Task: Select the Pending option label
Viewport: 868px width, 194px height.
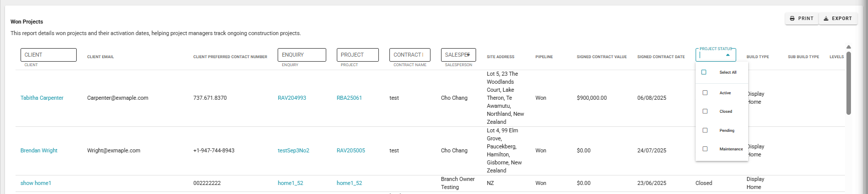Action: point(727,130)
